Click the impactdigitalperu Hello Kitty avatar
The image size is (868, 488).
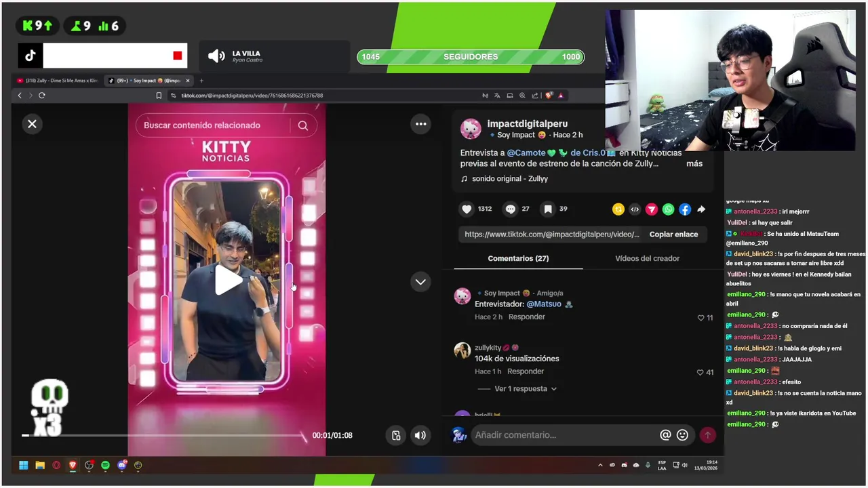(471, 129)
